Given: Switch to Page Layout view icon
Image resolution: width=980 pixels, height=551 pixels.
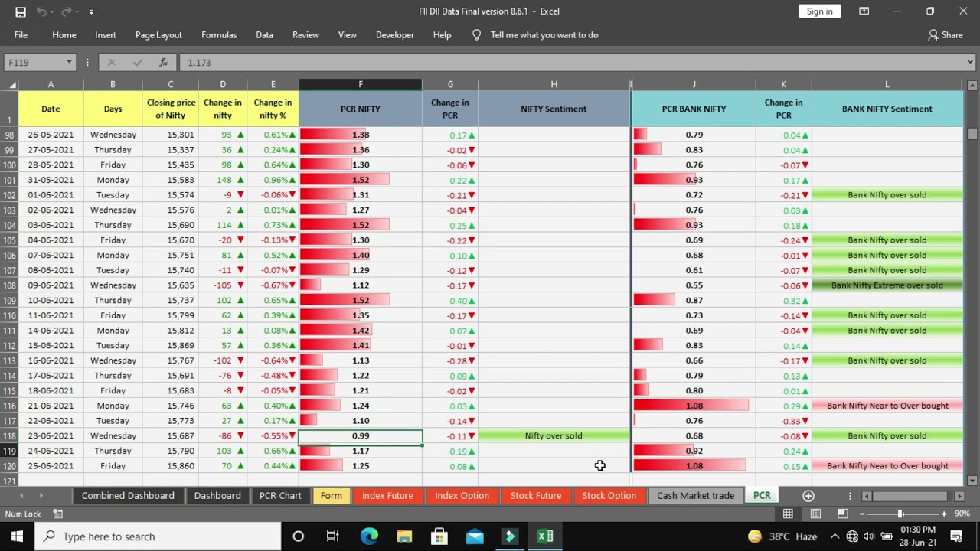Looking at the screenshot, I should pyautogui.click(x=815, y=514).
